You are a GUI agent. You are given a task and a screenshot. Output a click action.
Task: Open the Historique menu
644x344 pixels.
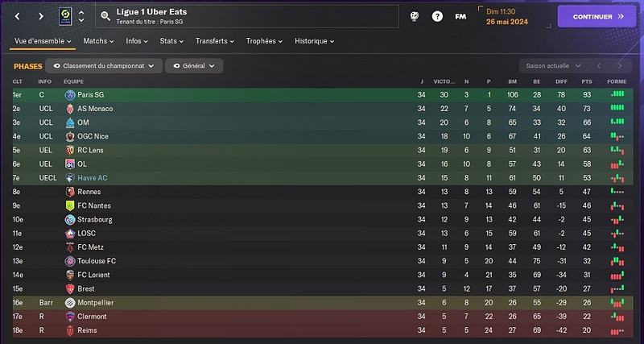pyautogui.click(x=314, y=41)
